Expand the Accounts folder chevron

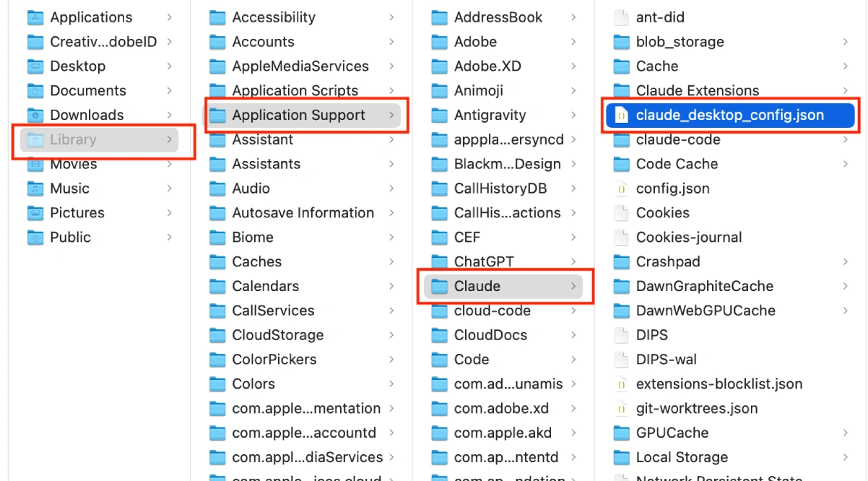[x=391, y=42]
